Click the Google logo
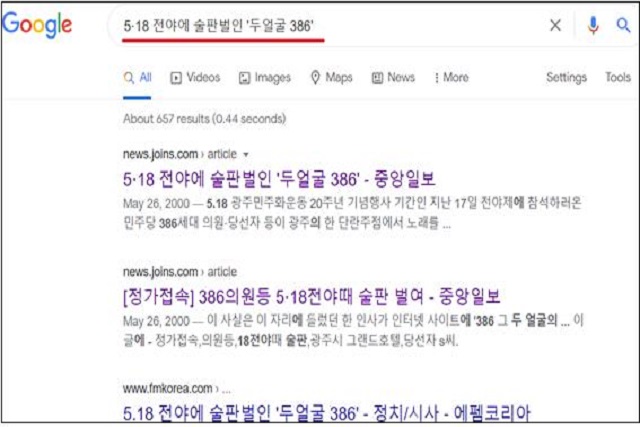The image size is (640, 427). click(x=37, y=24)
